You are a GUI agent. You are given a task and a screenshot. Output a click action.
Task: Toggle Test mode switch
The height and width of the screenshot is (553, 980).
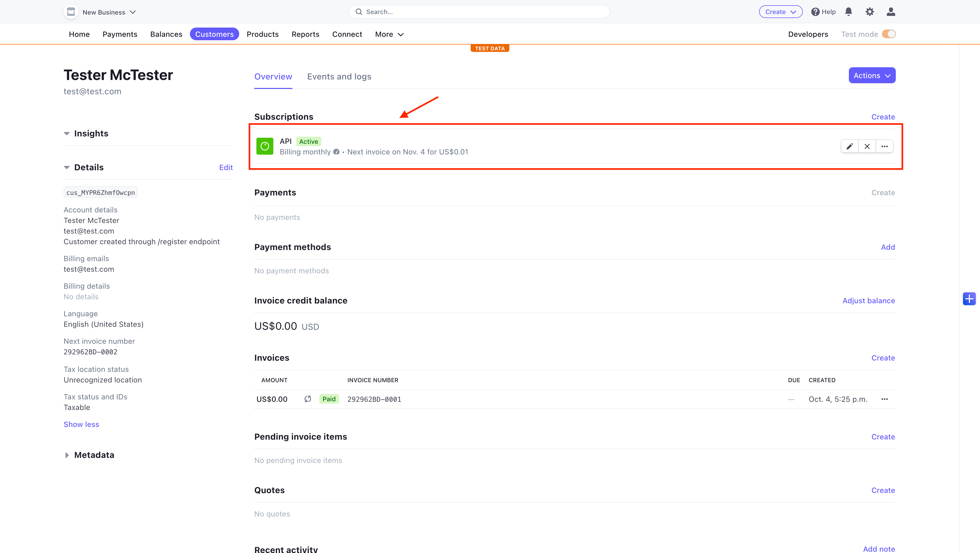pyautogui.click(x=889, y=34)
